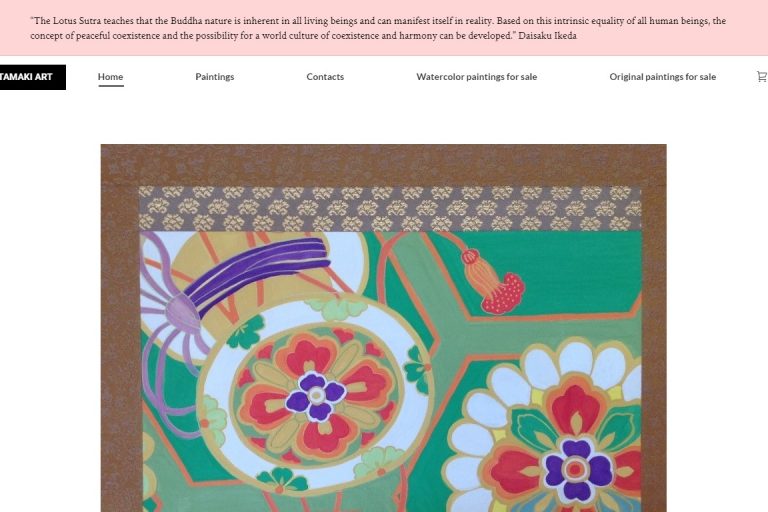Click purple flower inside white ring medallion

(316, 396)
